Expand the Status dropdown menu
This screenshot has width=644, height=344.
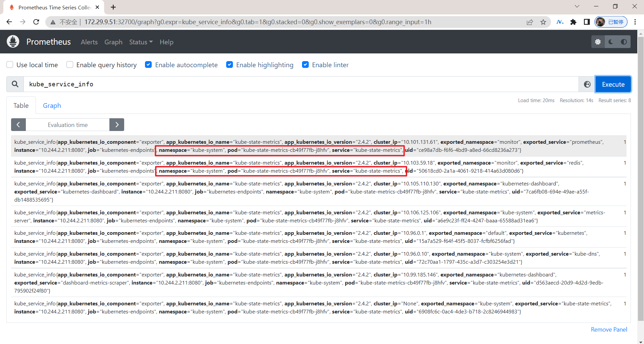(x=141, y=42)
